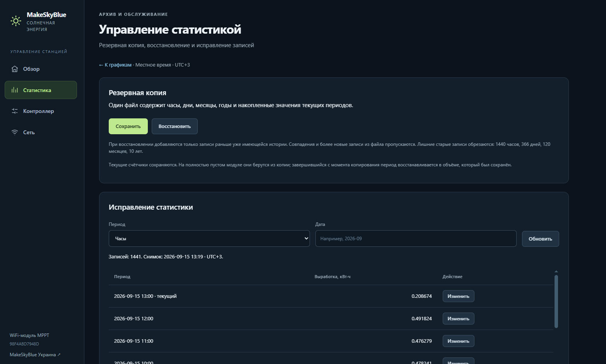The height and width of the screenshot is (364, 606).
Task: Click the Исправление статистики card title
Action: 151,207
